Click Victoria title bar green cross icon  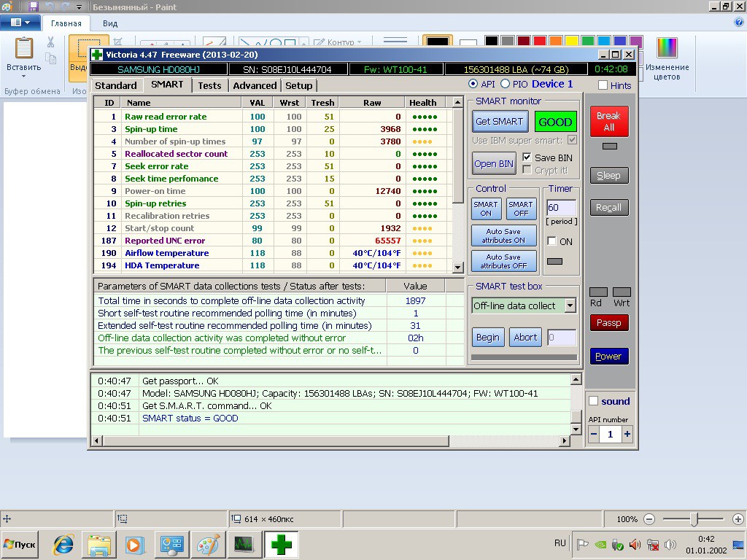97,54
